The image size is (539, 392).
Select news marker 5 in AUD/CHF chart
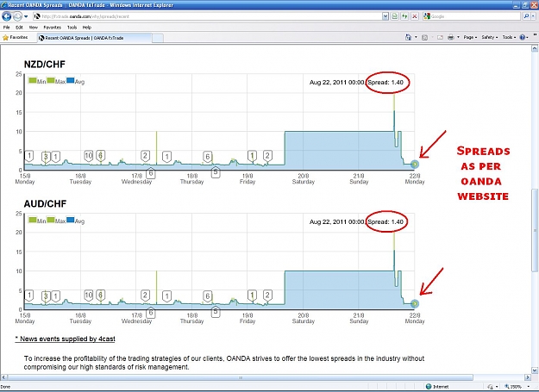click(x=216, y=311)
